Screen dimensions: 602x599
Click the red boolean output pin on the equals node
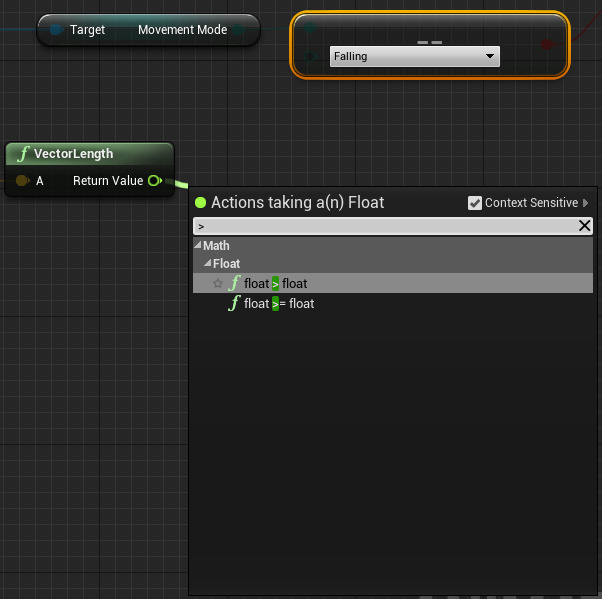pyautogui.click(x=547, y=44)
